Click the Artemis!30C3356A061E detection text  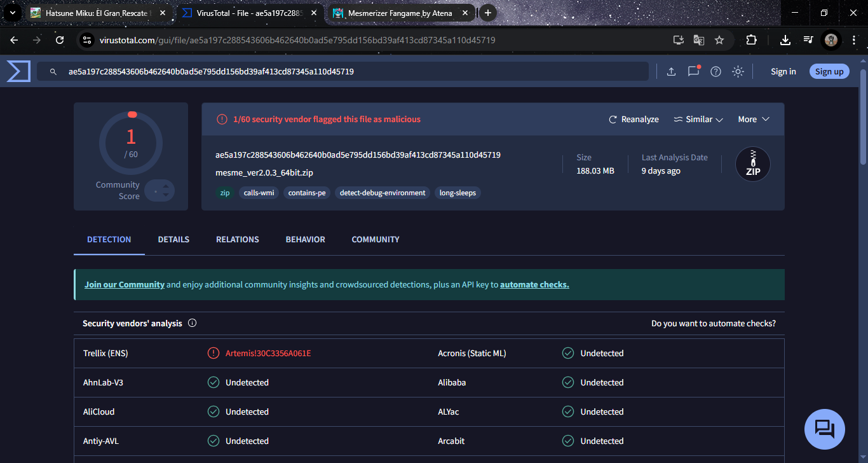pos(268,353)
